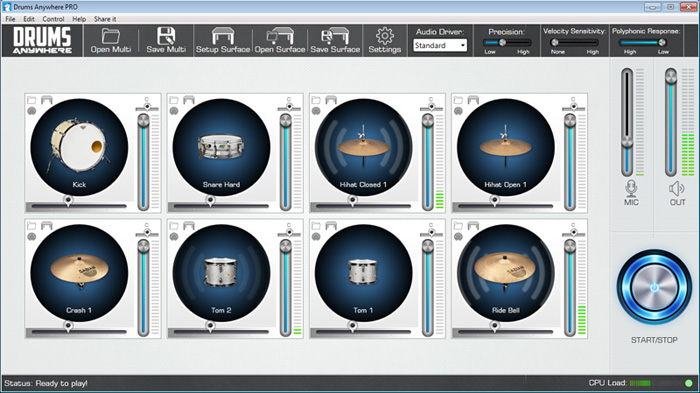This screenshot has height=393, width=700.
Task: Click the surface table icon on Hihat Open 1
Action: coord(473,100)
